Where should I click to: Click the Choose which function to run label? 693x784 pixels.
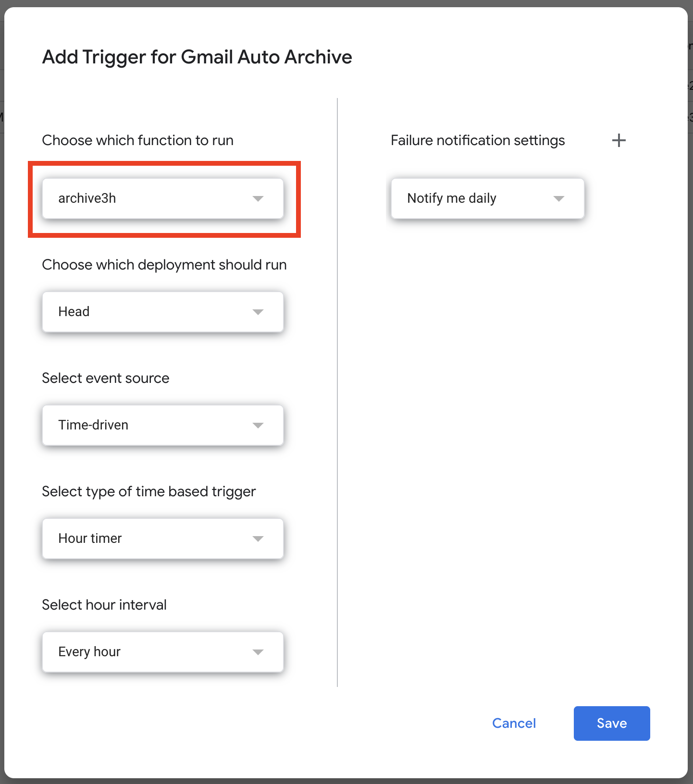coord(138,140)
